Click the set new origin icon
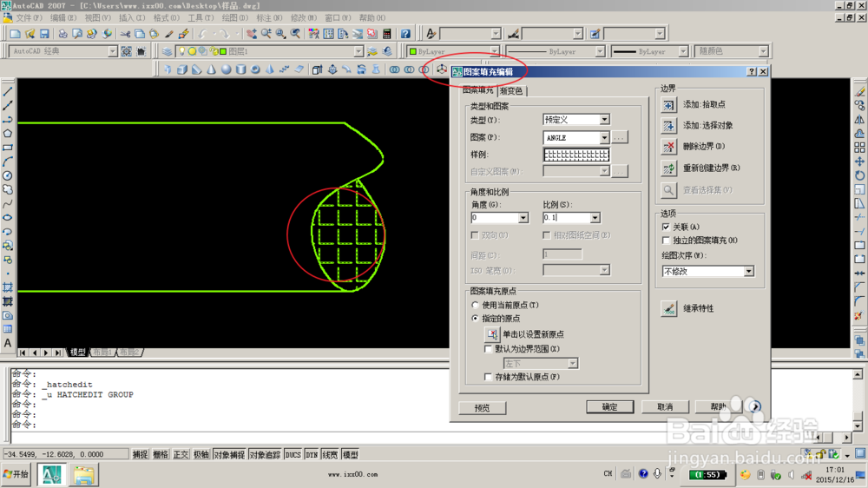Viewport: 868px width, 488px height. tap(491, 334)
